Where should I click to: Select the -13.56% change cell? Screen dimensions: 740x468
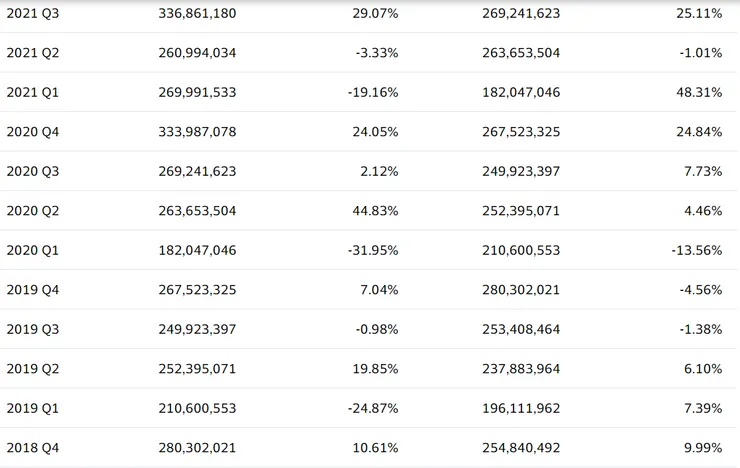click(x=696, y=250)
